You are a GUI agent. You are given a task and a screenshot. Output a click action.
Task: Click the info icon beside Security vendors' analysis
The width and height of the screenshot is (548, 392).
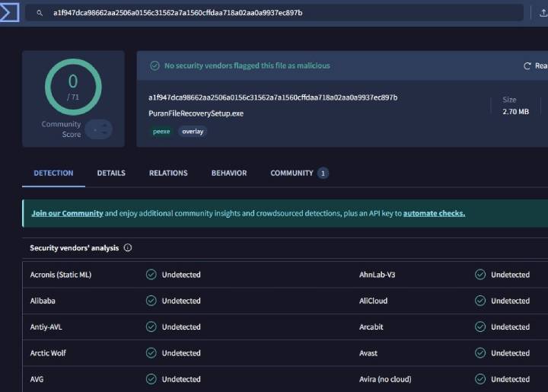[128, 248]
